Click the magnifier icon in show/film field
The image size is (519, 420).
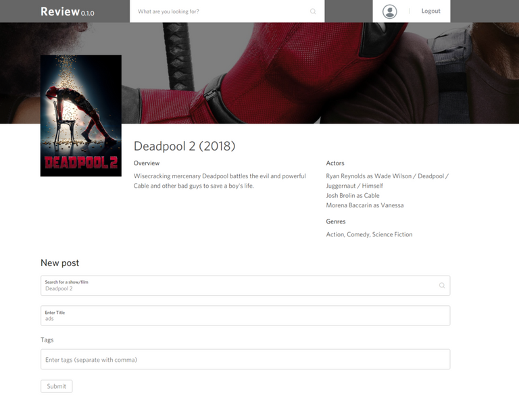[x=442, y=286]
